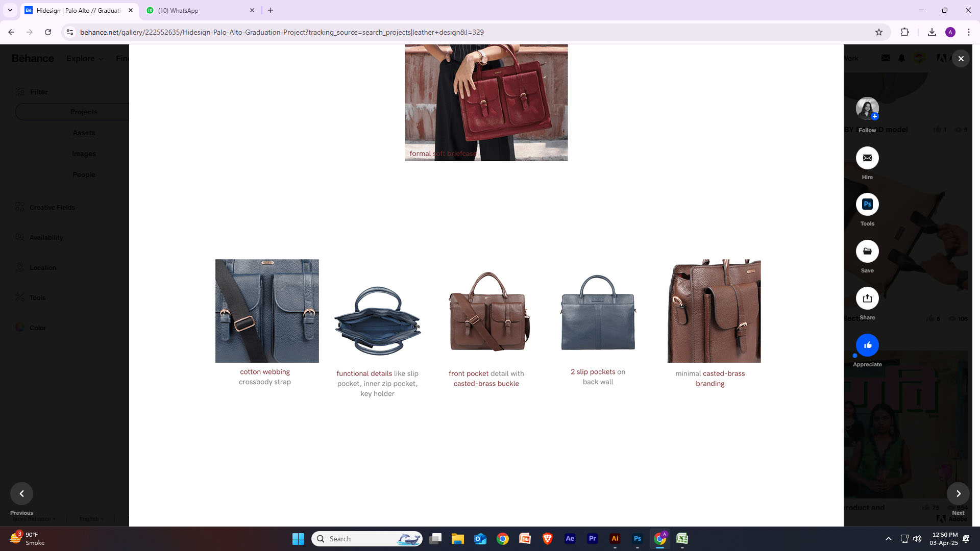Open the cotton webbing strap image
Viewport: 980px width, 551px height.
click(267, 311)
